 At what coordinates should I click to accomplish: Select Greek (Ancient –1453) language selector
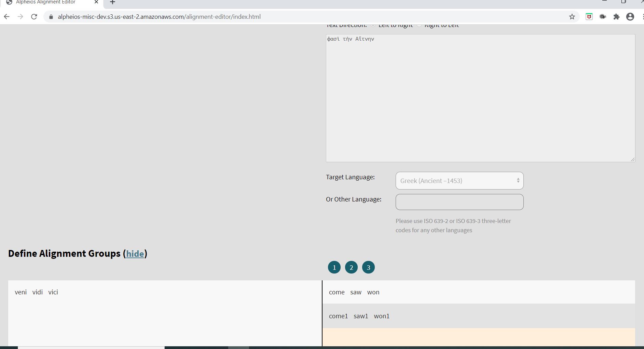coord(459,181)
